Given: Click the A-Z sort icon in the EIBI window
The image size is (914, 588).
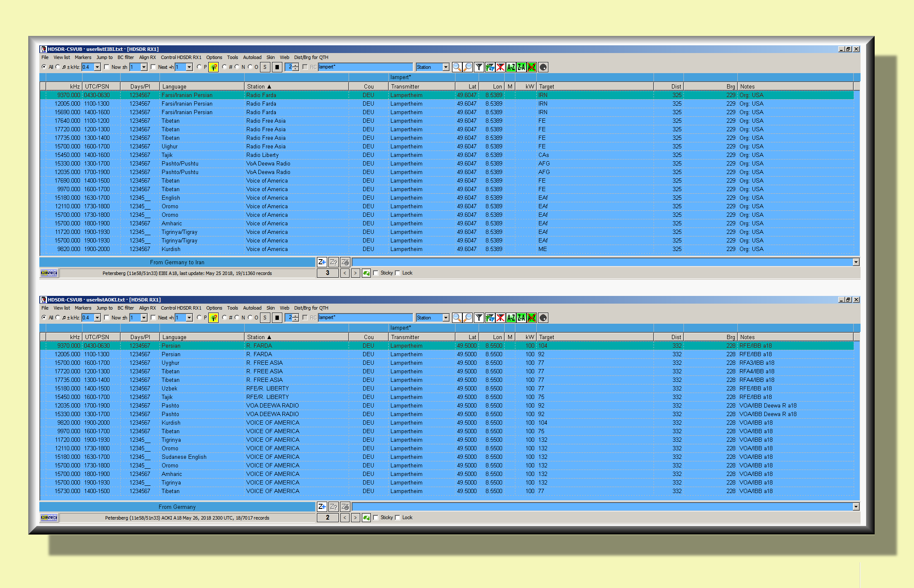Looking at the screenshot, I should pos(511,67).
